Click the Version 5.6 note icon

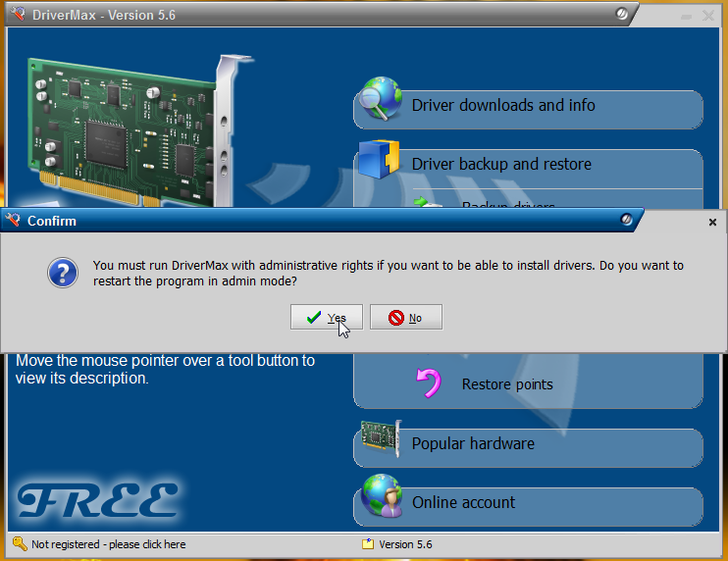coord(368,543)
